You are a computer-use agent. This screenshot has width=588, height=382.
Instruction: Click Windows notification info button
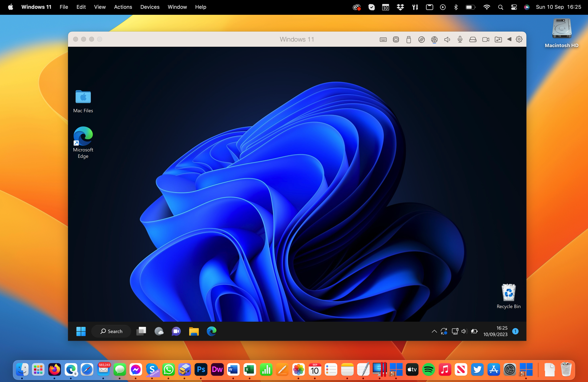[x=516, y=331]
